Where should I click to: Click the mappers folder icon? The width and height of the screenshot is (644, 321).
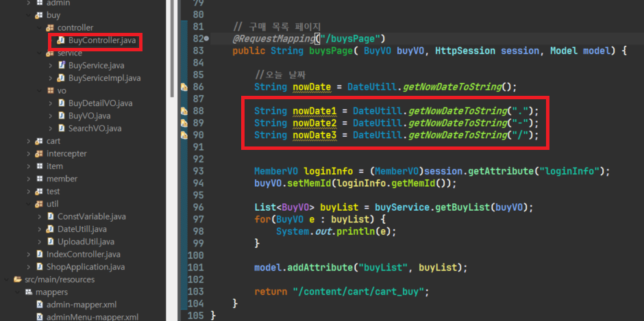29,292
